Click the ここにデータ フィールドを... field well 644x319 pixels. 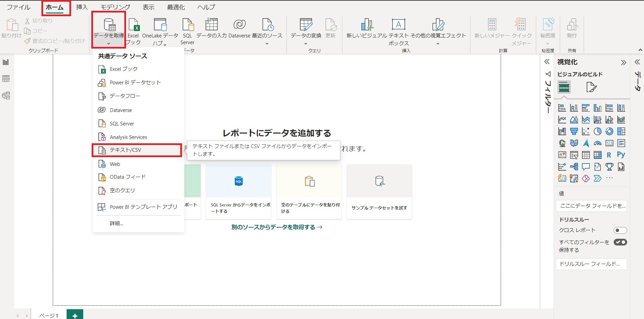[x=591, y=206]
